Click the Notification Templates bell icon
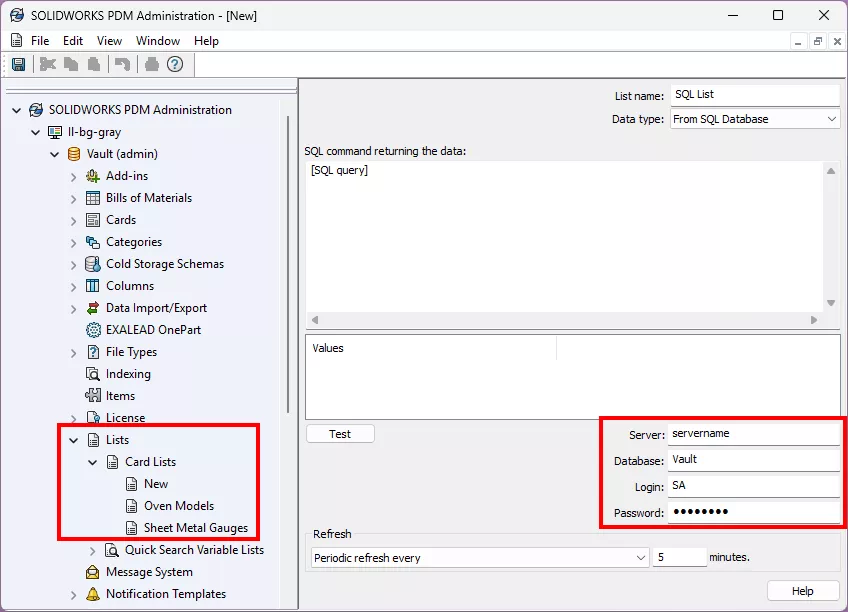Screen dimensions: 848x612 point(93,594)
